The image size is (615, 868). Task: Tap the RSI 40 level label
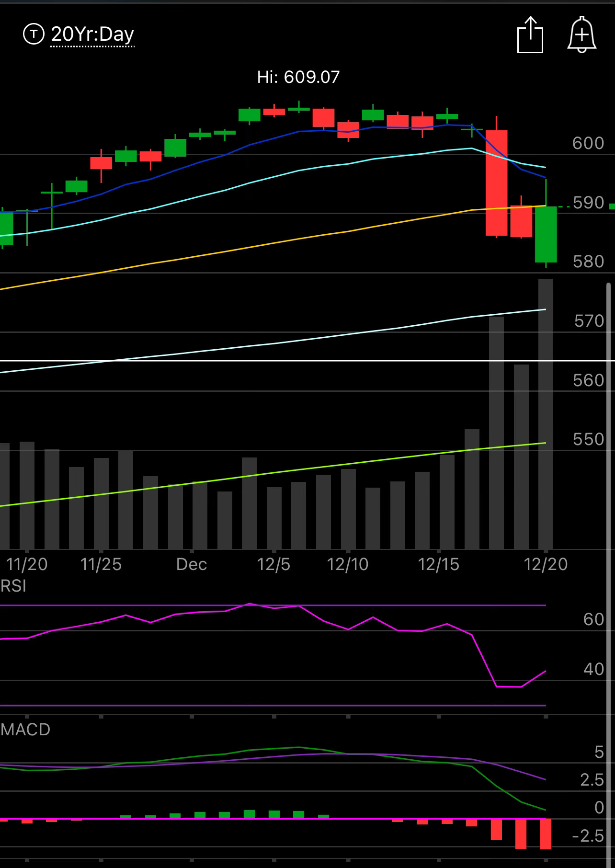click(x=593, y=669)
